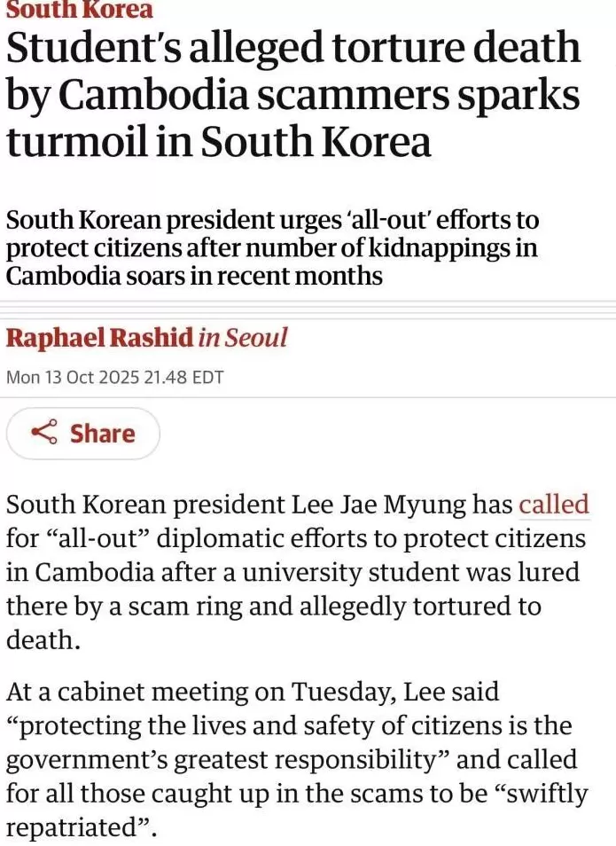Click "Cambodia scammers" in the headline
This screenshot has width=616, height=846.
click(x=222, y=93)
